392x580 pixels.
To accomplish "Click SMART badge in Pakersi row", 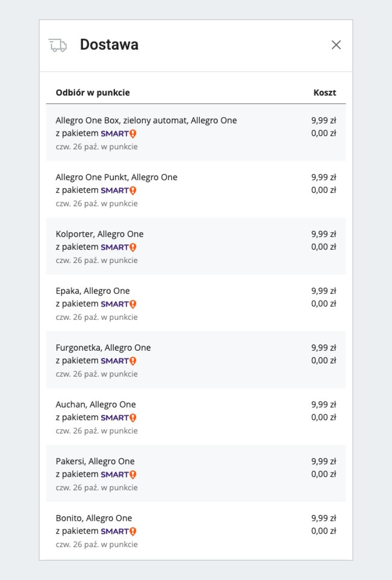I will (x=118, y=474).
